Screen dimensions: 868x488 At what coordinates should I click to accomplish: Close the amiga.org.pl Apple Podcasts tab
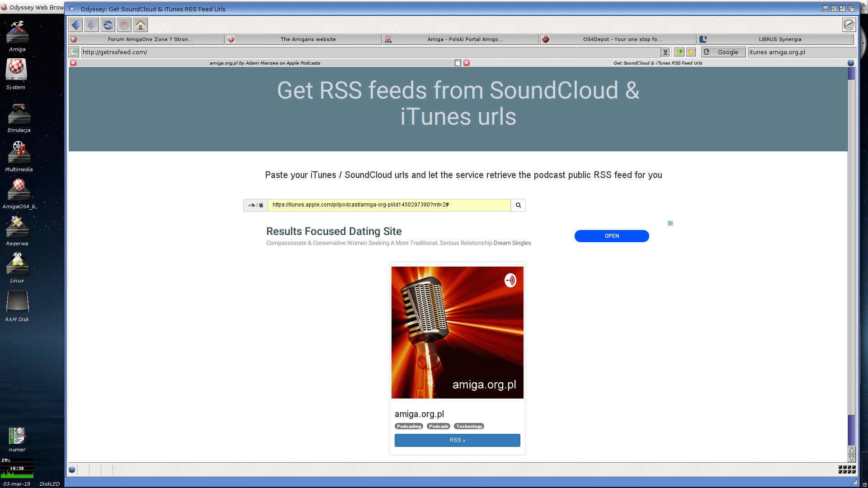73,63
